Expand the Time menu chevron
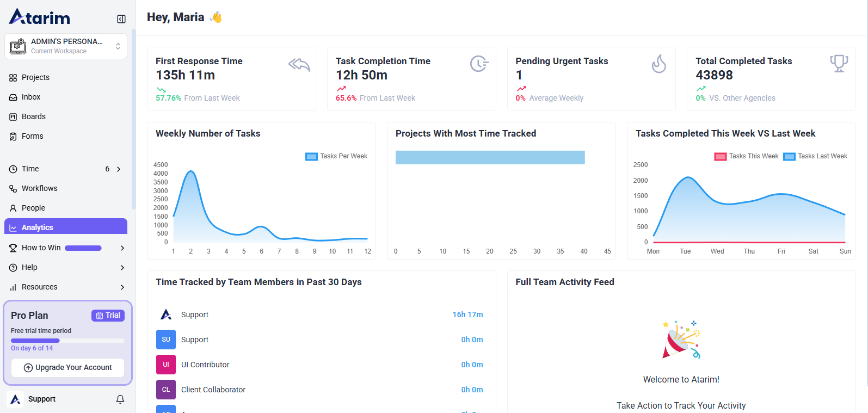The image size is (868, 413). 119,169
